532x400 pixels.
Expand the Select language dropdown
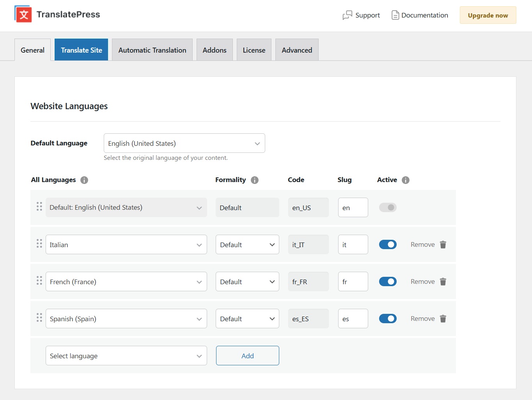tap(126, 356)
